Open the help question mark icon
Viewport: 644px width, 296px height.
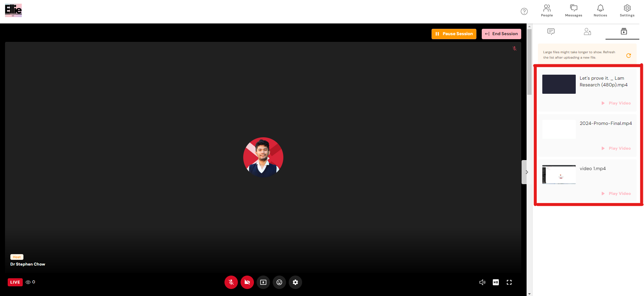[524, 11]
